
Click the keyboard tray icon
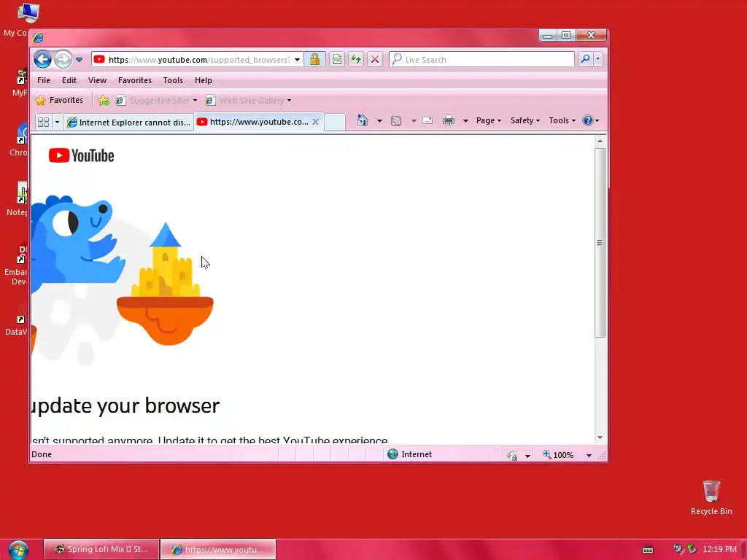(648, 550)
